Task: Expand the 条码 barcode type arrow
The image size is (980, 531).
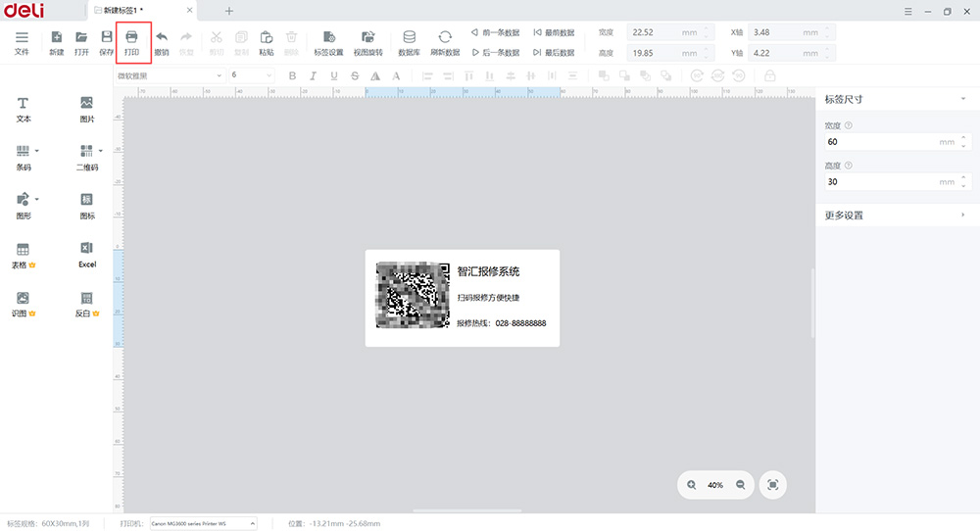Action: [37, 151]
